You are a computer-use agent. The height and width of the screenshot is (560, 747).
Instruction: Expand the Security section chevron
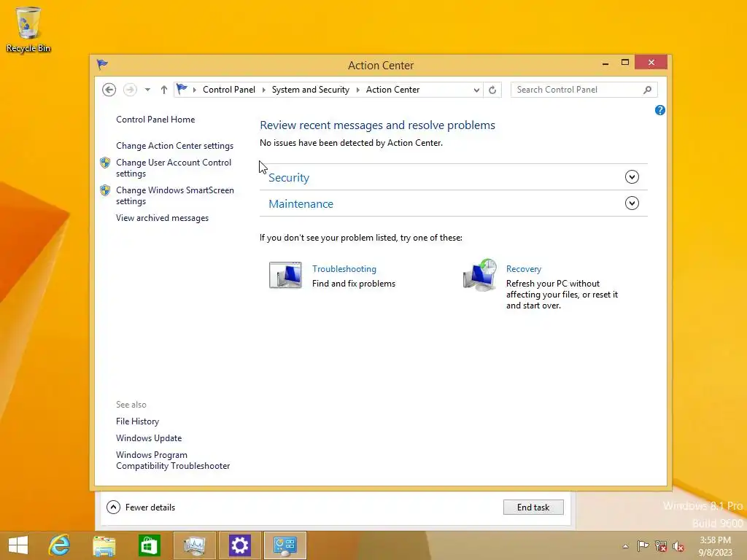click(632, 177)
